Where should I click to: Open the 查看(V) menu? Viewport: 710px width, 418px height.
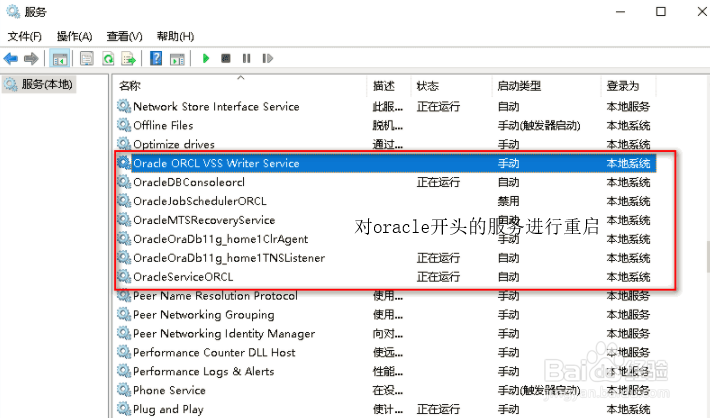125,36
